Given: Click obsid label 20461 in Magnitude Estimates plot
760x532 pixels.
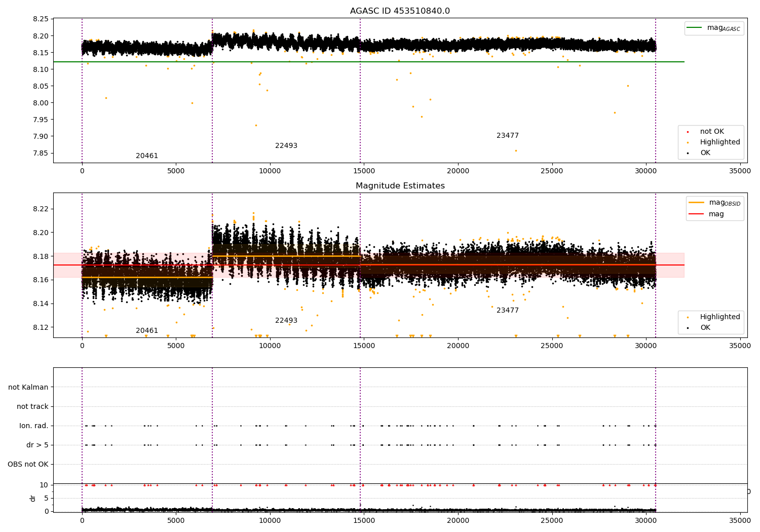Looking at the screenshot, I should [x=147, y=330].
